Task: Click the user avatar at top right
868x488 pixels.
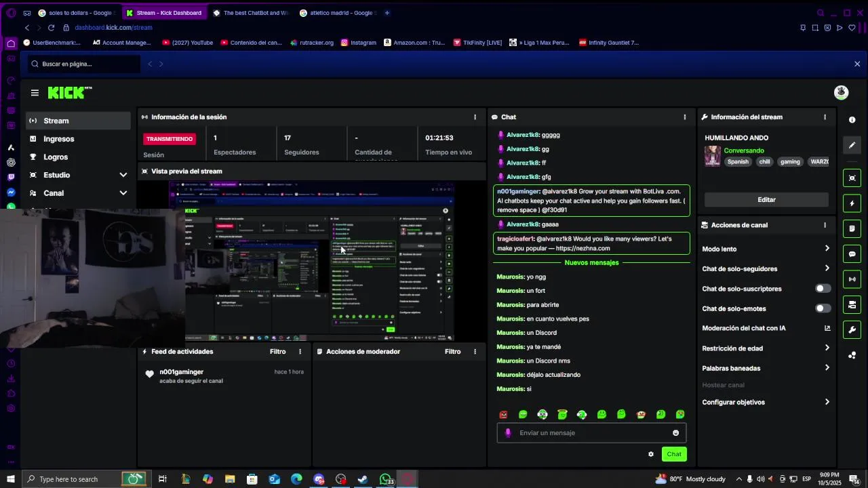Action: [x=842, y=92]
